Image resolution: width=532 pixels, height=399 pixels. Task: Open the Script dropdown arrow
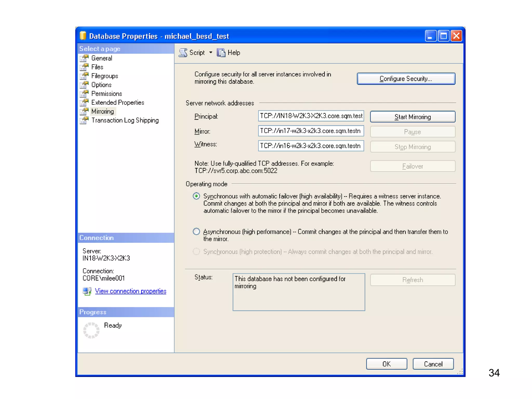coord(211,53)
